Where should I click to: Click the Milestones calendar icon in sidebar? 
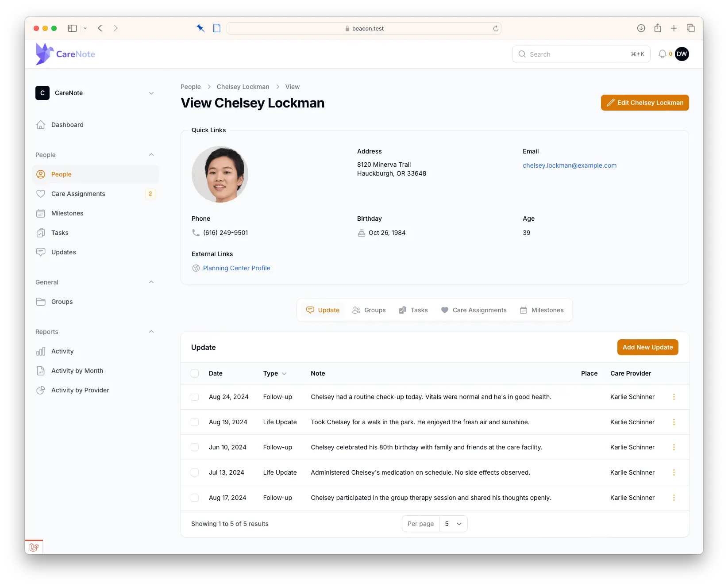click(41, 213)
